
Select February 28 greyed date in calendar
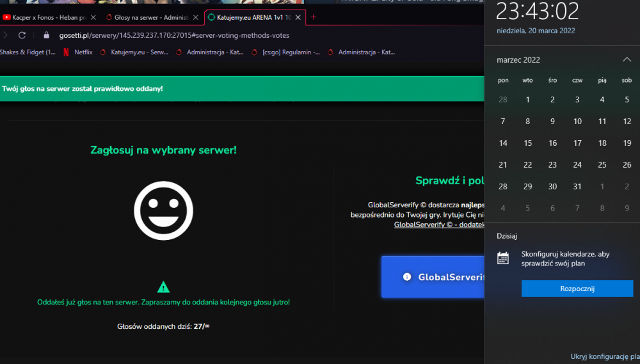coord(503,100)
